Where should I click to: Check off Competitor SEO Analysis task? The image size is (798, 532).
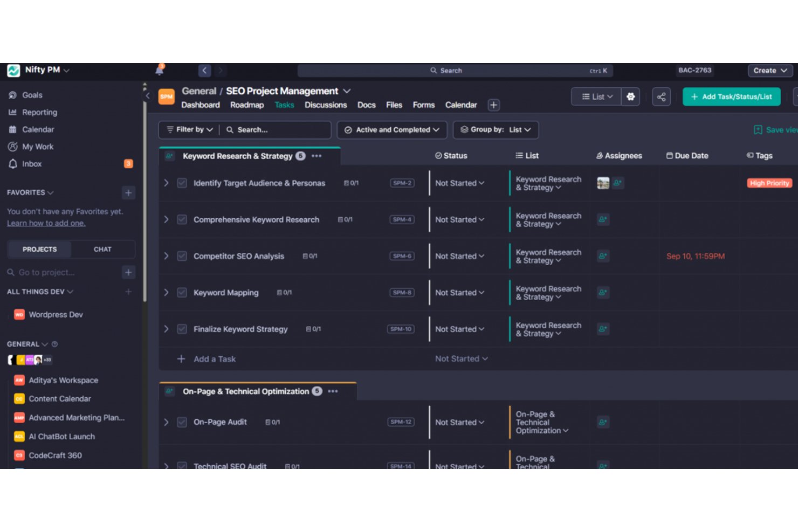182,256
